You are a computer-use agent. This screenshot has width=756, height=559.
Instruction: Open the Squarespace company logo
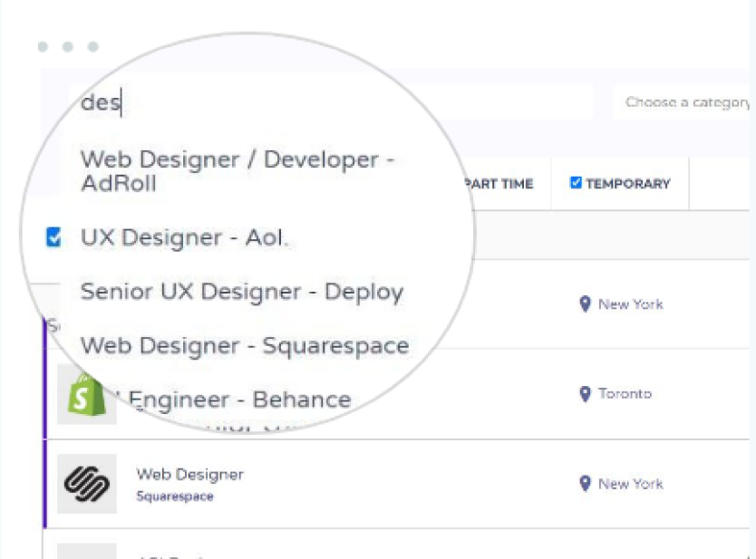(87, 483)
